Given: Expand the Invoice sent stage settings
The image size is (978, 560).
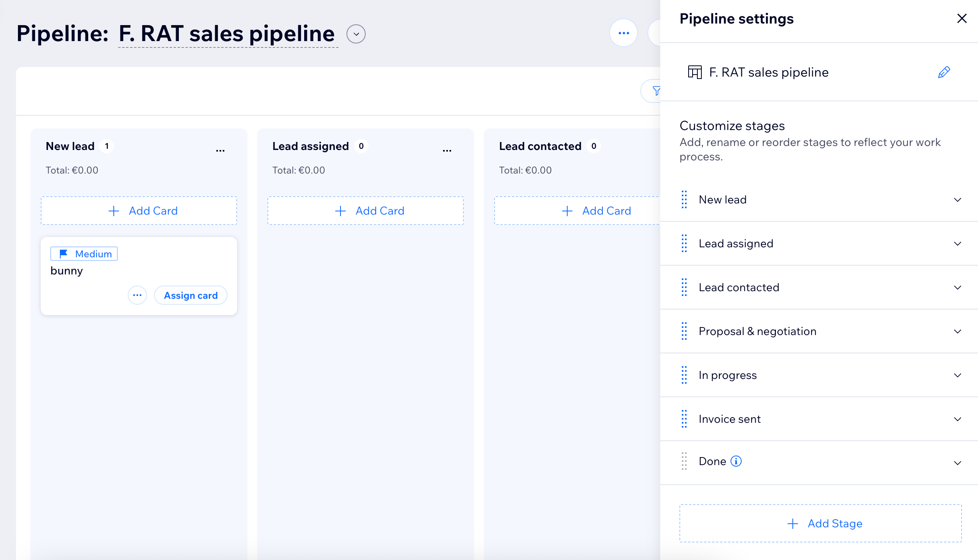Looking at the screenshot, I should (x=958, y=419).
